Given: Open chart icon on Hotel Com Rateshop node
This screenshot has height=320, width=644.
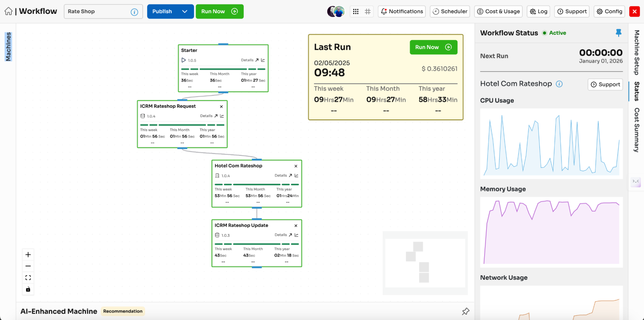Looking at the screenshot, I should click(296, 175).
